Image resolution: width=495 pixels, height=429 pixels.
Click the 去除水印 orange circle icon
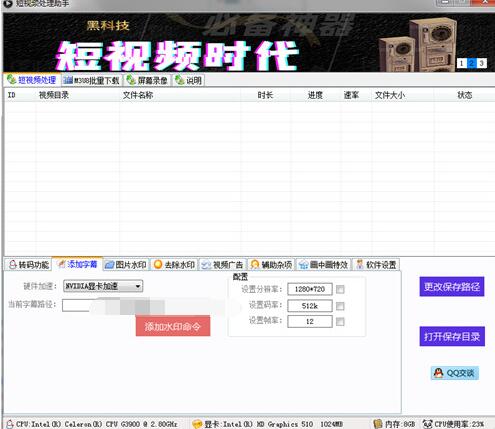click(158, 265)
